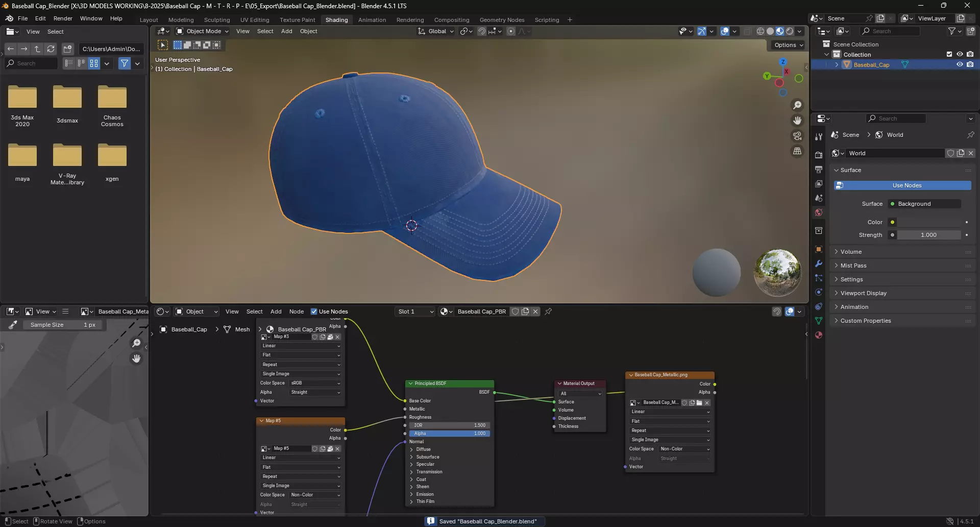Unlink World datablock with X button
980x527 pixels.
pyautogui.click(x=971, y=153)
